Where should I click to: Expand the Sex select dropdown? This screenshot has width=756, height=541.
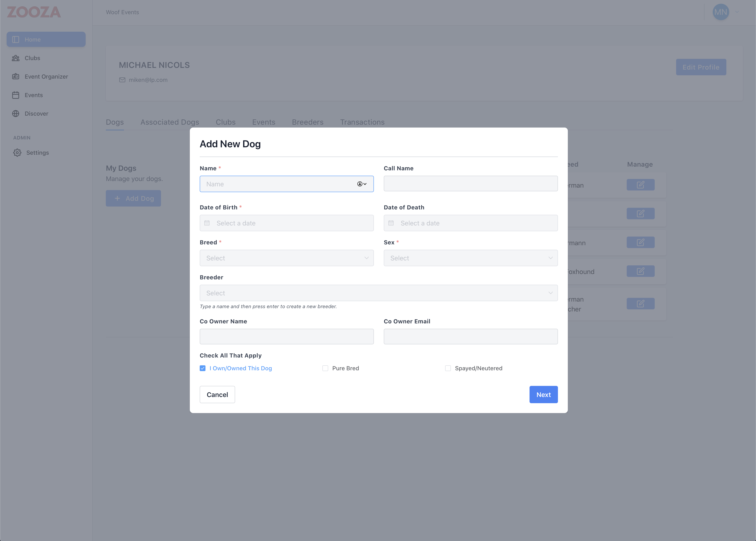[x=470, y=258]
